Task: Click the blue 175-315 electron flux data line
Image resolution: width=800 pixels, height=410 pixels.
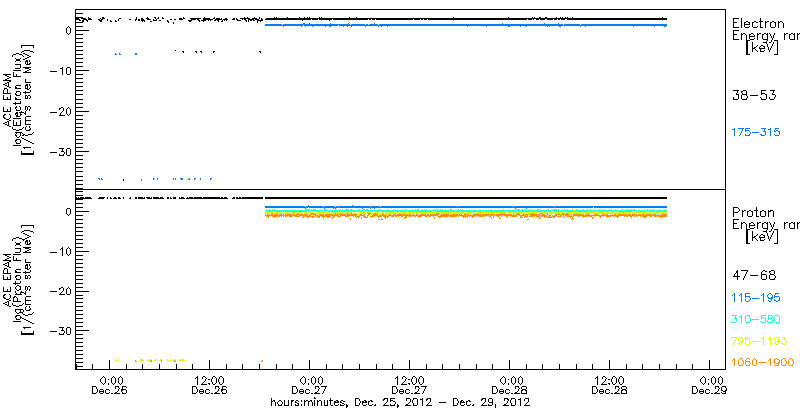Action: 466,25
